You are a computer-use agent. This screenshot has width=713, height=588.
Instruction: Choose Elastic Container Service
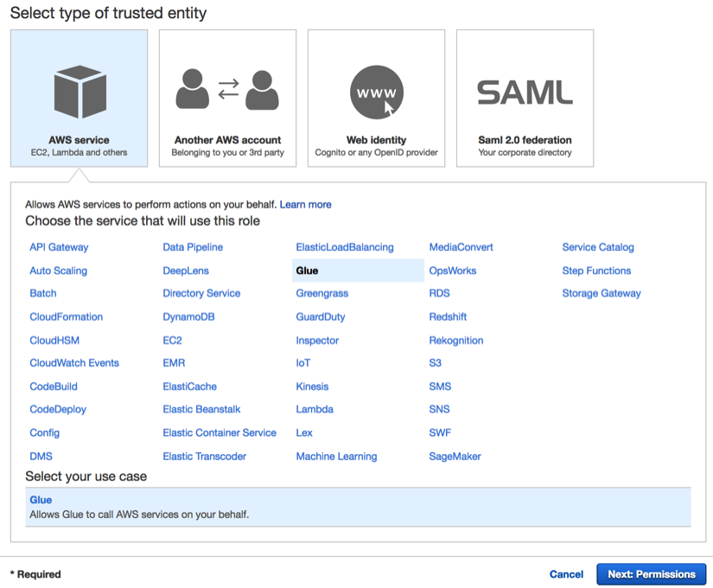click(x=220, y=433)
